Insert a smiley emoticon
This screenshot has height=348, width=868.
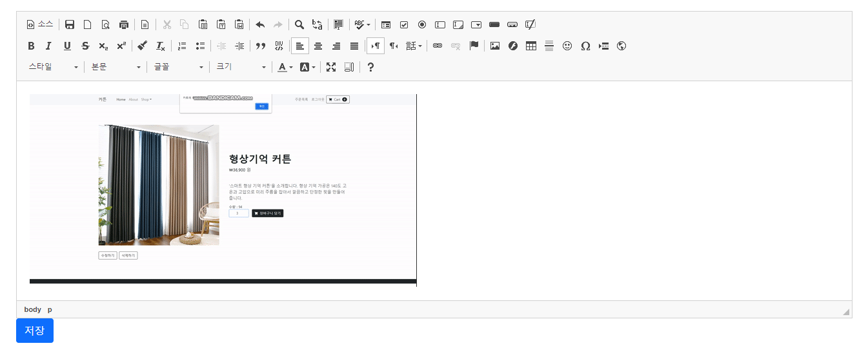[567, 46]
